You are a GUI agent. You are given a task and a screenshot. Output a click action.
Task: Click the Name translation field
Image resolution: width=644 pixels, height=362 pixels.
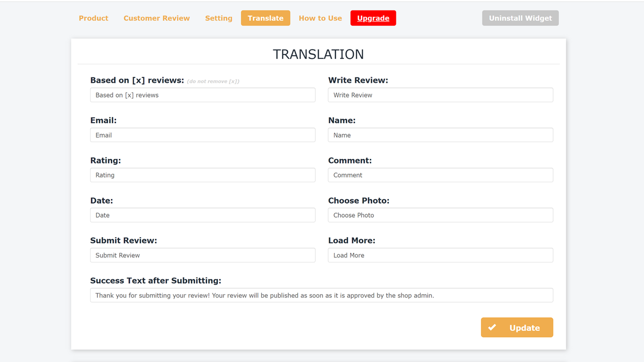[440, 135]
